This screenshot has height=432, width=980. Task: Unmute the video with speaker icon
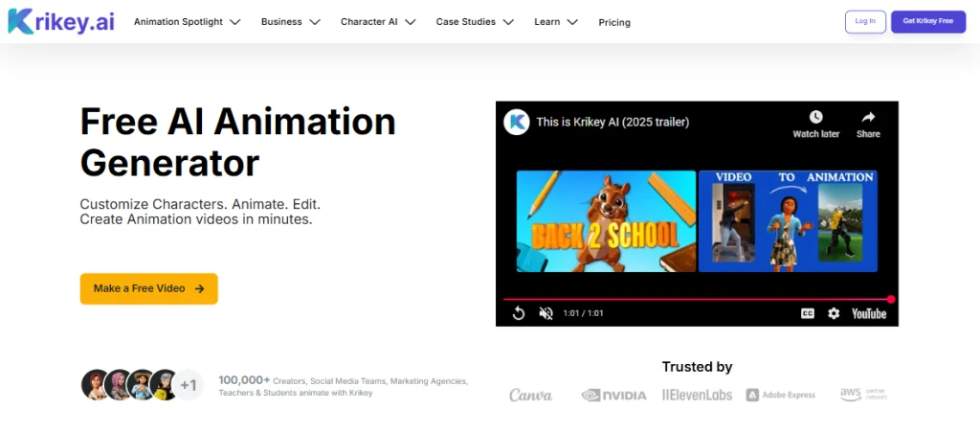[546, 313]
